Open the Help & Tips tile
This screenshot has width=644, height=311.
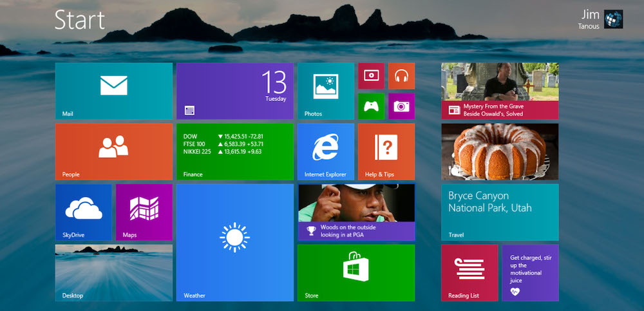click(386, 151)
